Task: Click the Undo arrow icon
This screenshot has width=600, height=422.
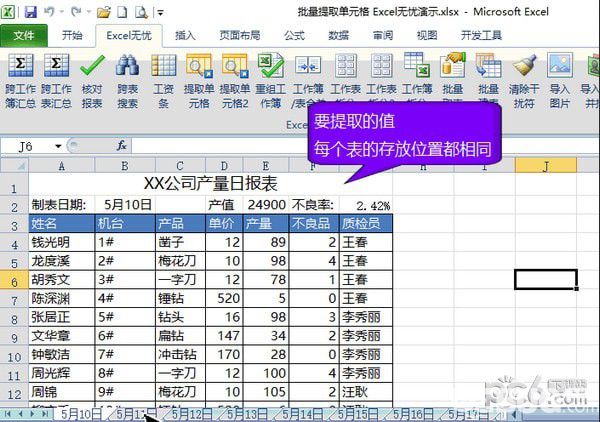Action: [49, 11]
